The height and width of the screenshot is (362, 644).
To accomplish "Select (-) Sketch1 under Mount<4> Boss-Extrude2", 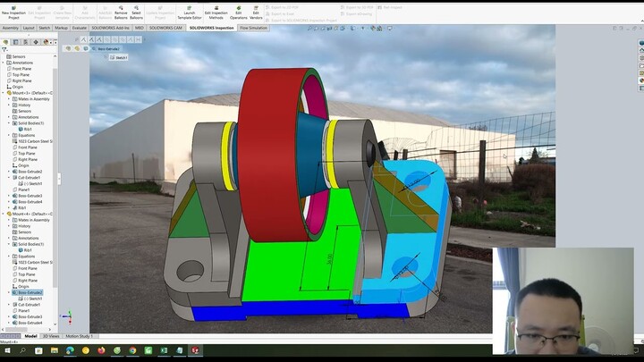I will (x=30, y=299).
